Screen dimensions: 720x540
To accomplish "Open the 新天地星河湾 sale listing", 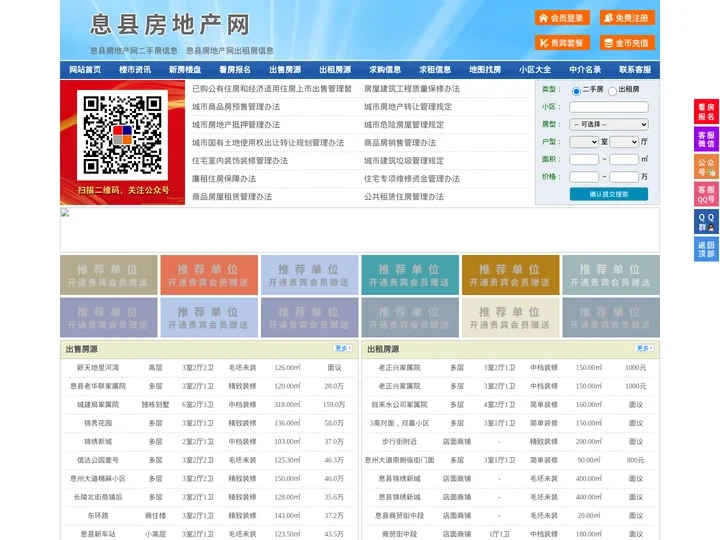I will click(98, 367).
